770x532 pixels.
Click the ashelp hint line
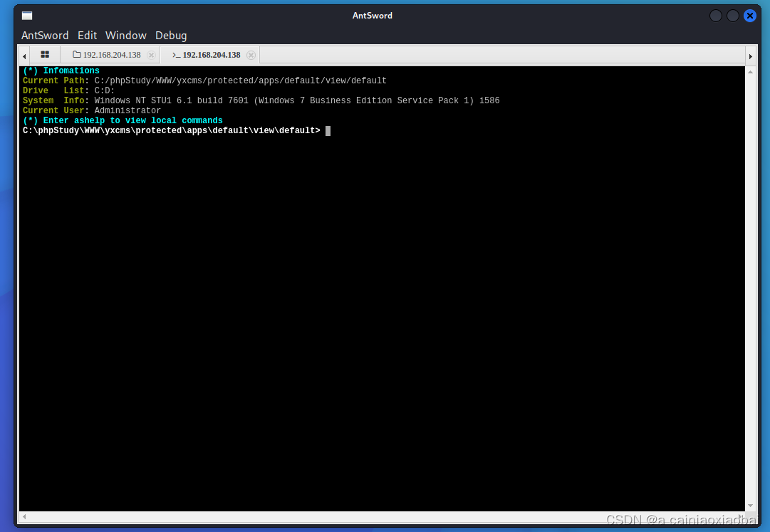coord(123,120)
